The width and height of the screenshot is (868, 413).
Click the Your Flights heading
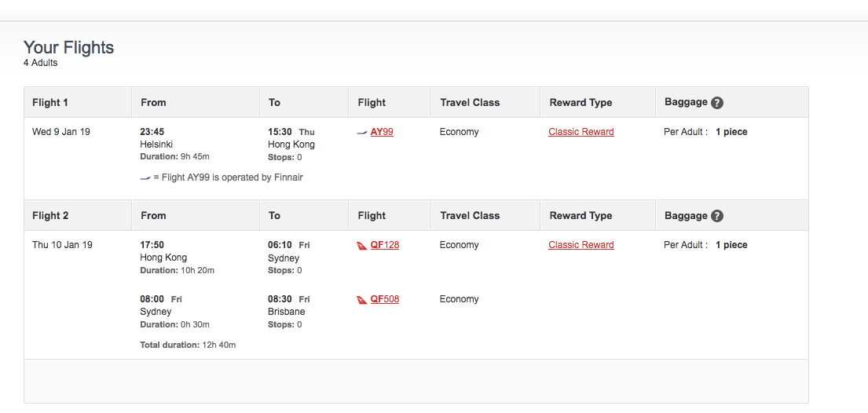pos(68,47)
